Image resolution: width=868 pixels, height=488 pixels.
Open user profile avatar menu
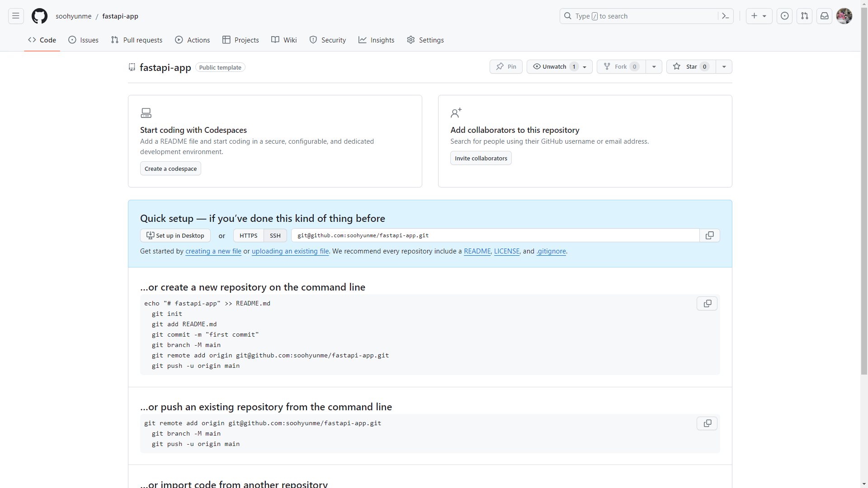point(844,16)
